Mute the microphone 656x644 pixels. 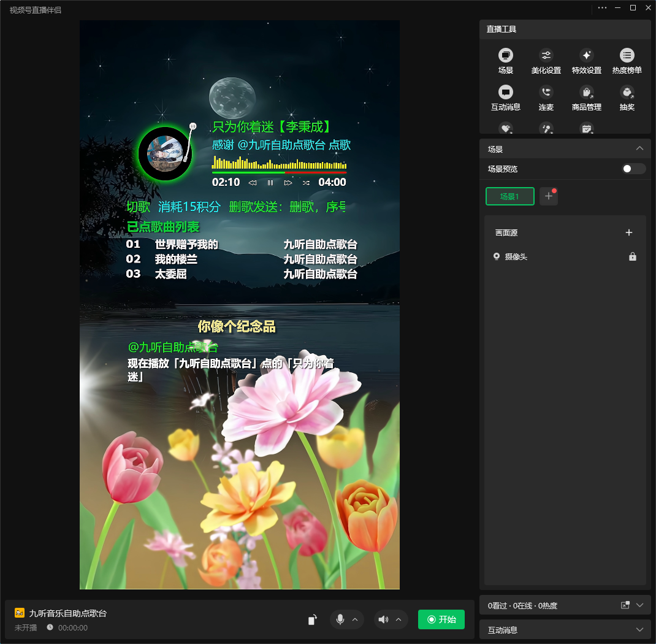click(340, 619)
